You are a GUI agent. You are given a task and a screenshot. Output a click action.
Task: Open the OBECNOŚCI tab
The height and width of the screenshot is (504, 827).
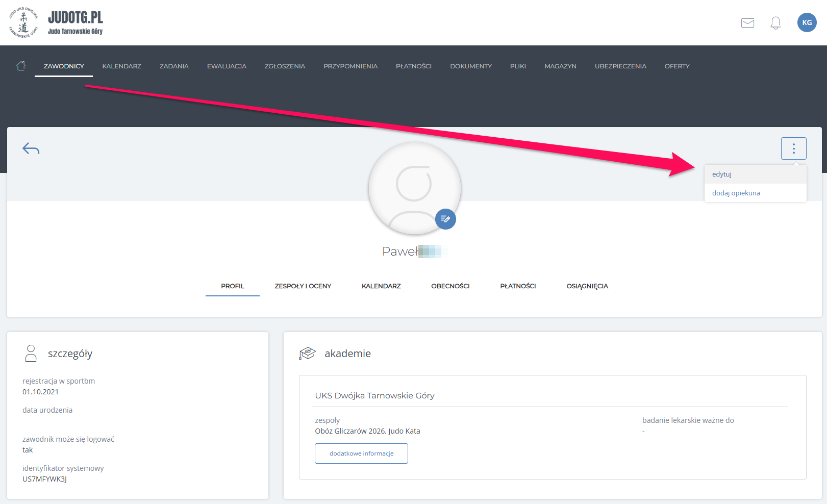[450, 286]
